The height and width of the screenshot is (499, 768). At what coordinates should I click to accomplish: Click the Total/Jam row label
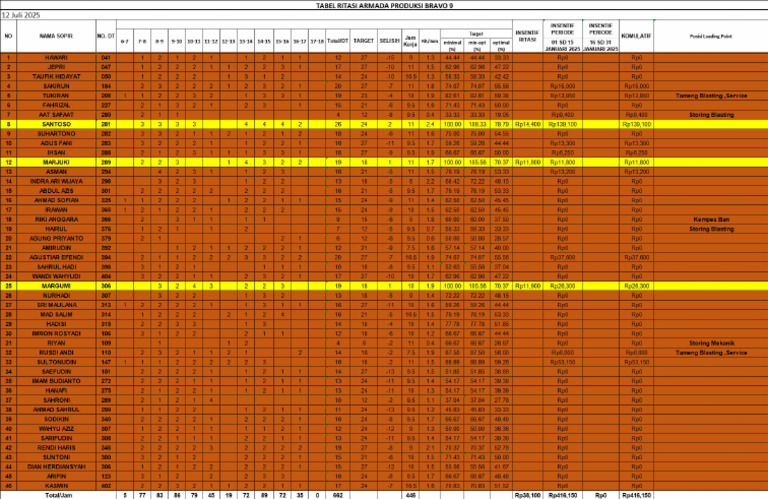[58, 495]
